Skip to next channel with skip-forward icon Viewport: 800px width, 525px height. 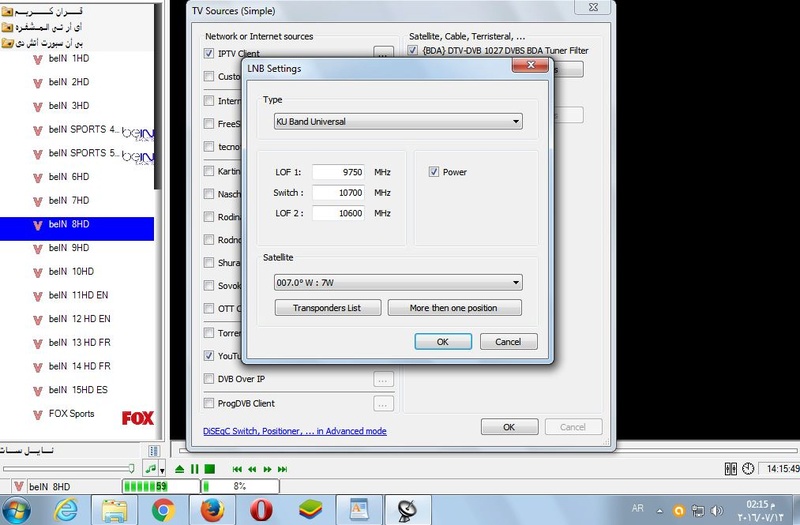[x=283, y=469]
